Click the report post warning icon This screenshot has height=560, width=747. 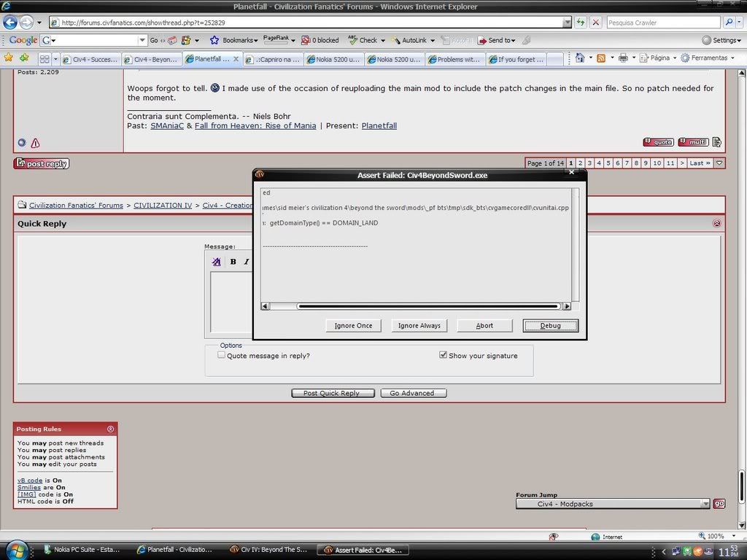point(35,143)
